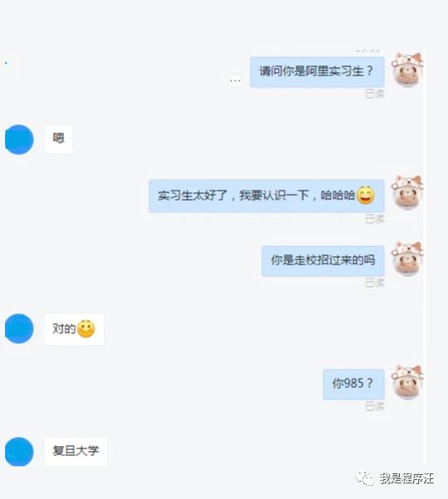Click blue avatar beside '对的' message

[19, 328]
